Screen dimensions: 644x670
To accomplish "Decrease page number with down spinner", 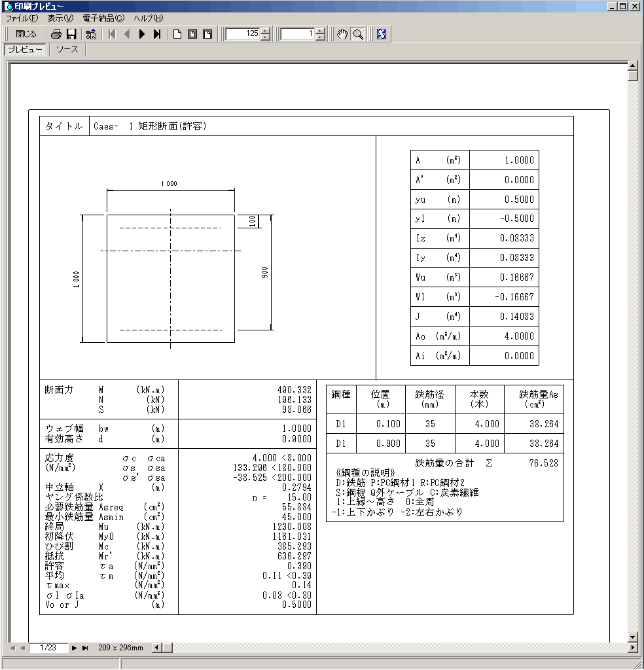I will (x=320, y=37).
